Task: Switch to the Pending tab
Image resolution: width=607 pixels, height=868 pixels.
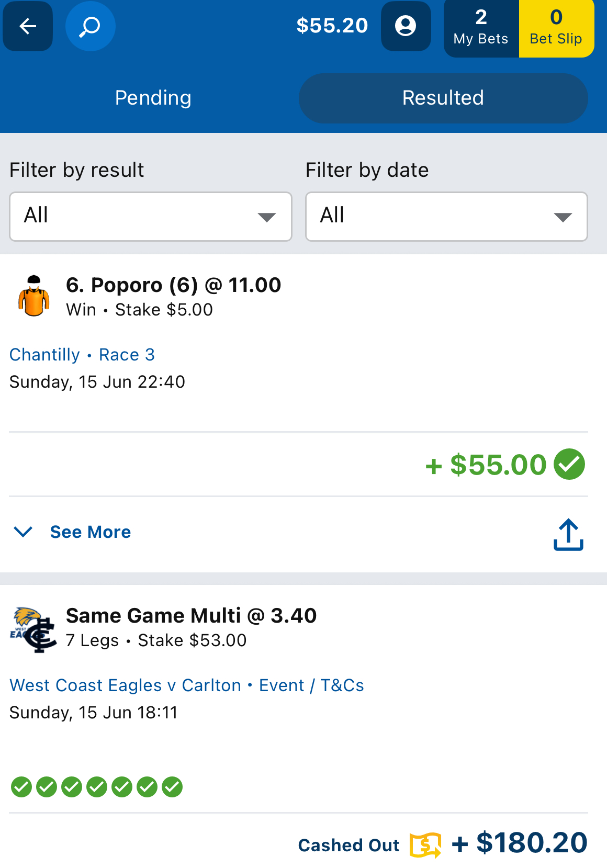Action: [x=153, y=98]
